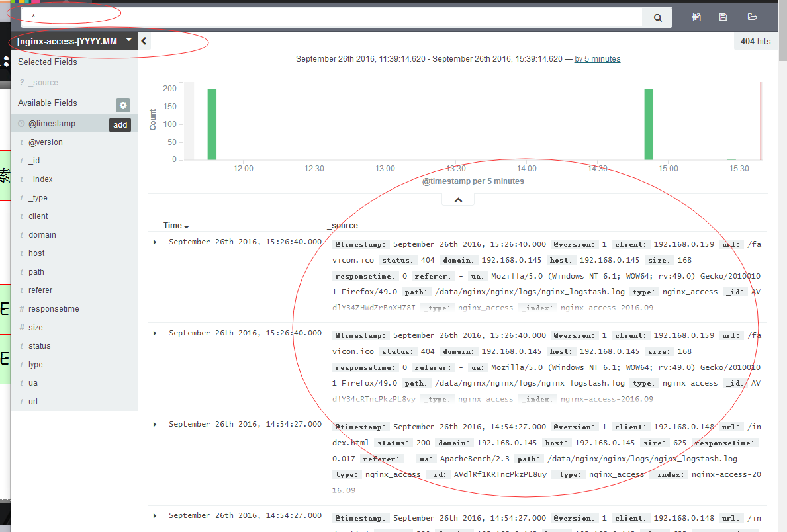Select the _id field
This screenshot has height=532, width=787.
(34, 161)
